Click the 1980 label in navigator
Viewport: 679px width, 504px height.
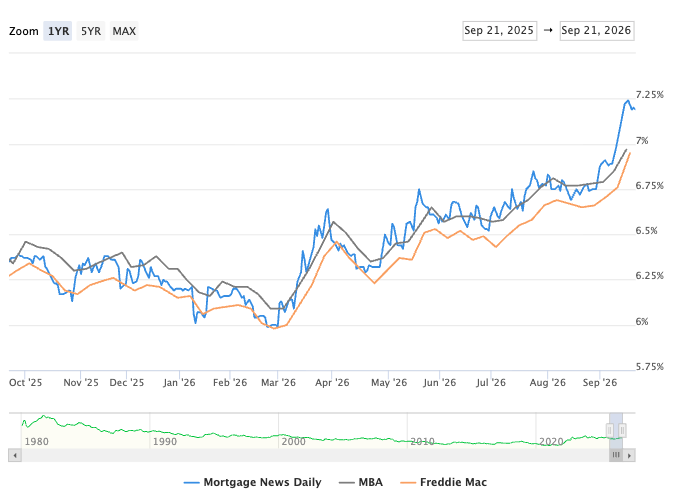pos(36,442)
